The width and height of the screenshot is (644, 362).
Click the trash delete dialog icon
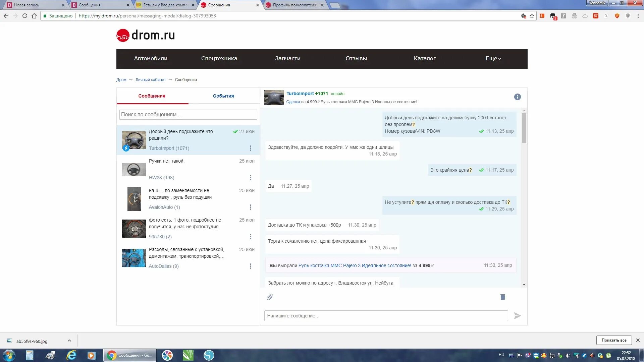(502, 297)
